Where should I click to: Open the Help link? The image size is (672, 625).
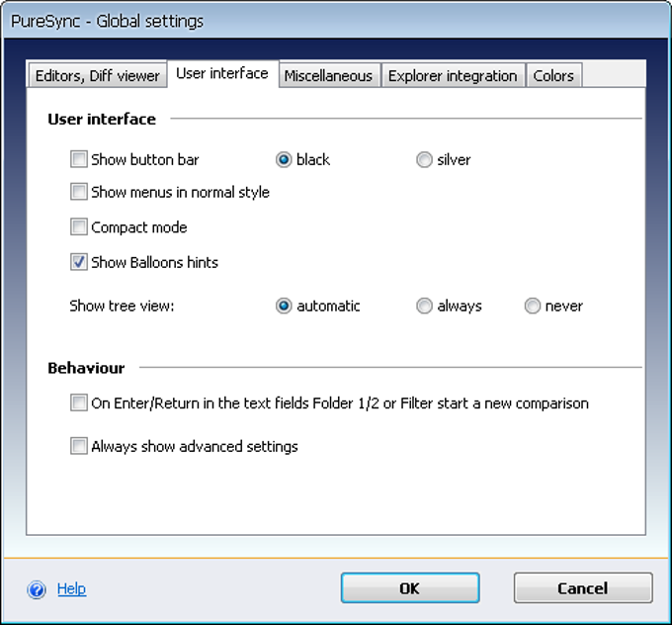tap(71, 588)
